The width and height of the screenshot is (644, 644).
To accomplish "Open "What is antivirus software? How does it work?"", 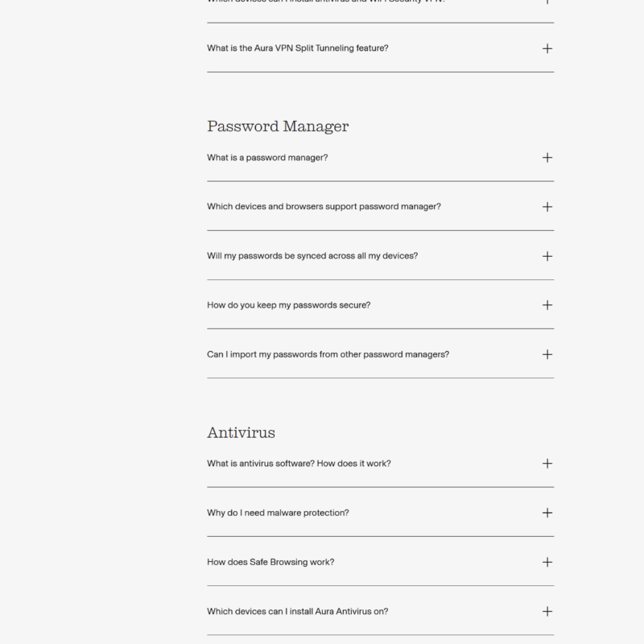I will (x=299, y=464).
